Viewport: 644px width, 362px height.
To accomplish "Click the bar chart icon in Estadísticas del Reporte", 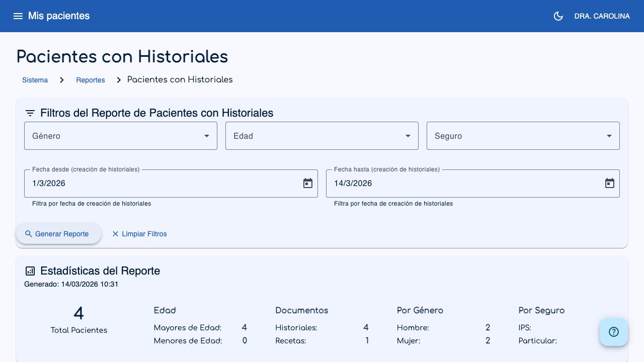I will pyautogui.click(x=30, y=270).
